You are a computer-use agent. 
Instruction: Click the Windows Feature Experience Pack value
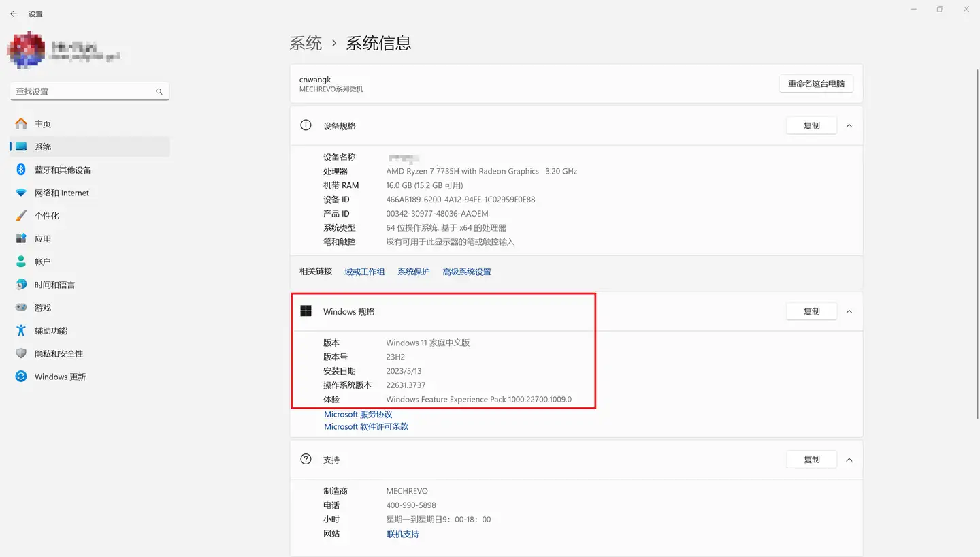click(479, 400)
